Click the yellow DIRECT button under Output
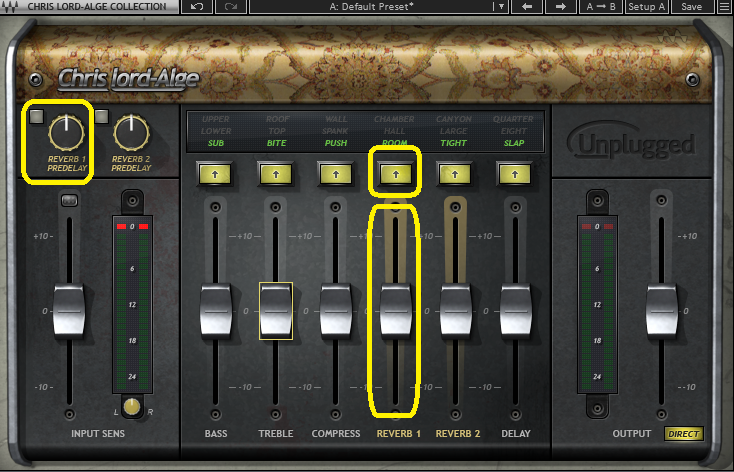The width and height of the screenshot is (734, 472). tap(684, 434)
